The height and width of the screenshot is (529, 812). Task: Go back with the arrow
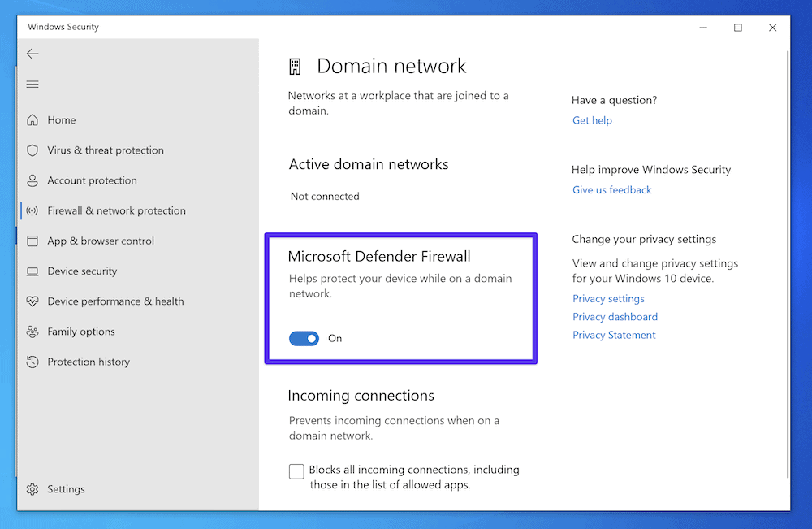point(32,54)
